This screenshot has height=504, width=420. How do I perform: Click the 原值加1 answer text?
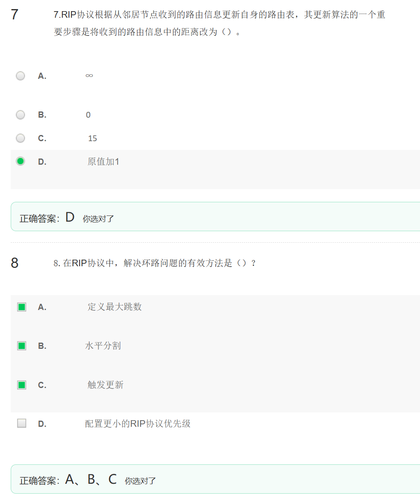tap(103, 162)
